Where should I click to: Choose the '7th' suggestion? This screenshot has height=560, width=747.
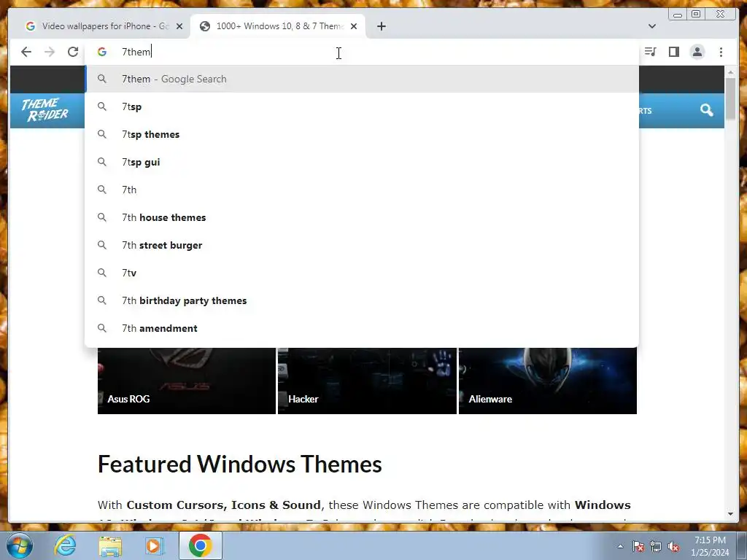click(362, 190)
